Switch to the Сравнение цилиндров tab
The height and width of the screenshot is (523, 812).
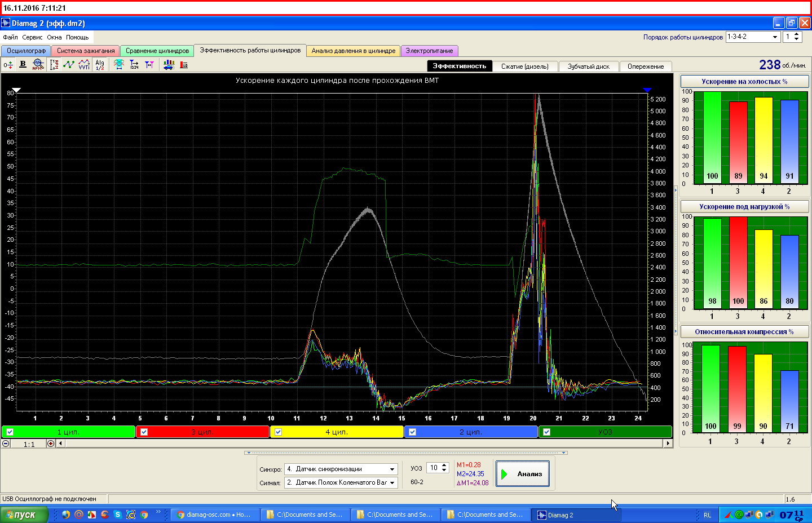157,51
